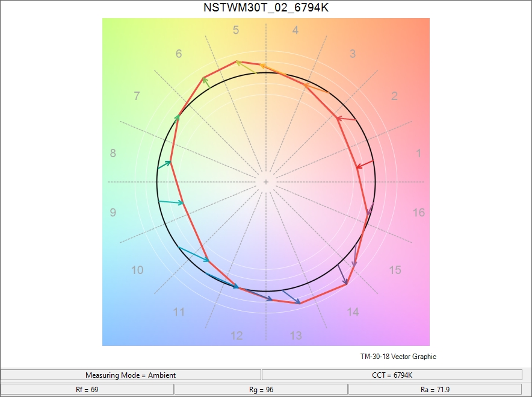This screenshot has height=397, width=532.
Task: Click the center crosshair of the chart
Action: pyautogui.click(x=265, y=182)
